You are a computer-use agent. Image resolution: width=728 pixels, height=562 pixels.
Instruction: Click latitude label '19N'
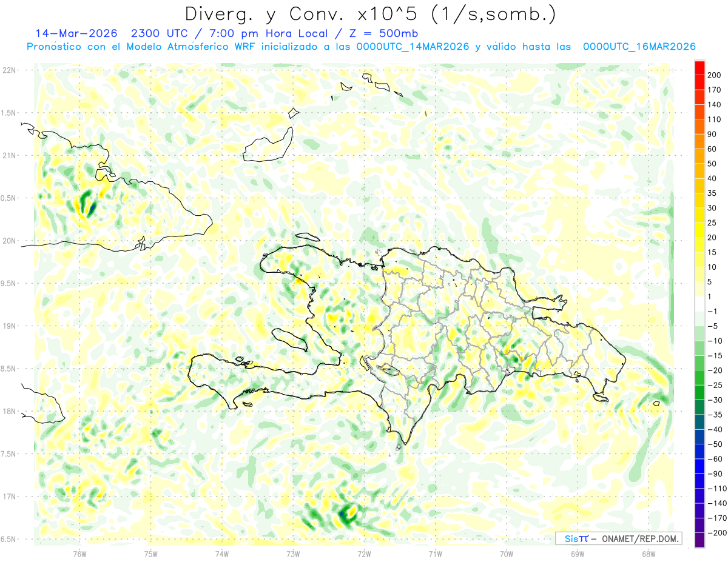coord(8,326)
